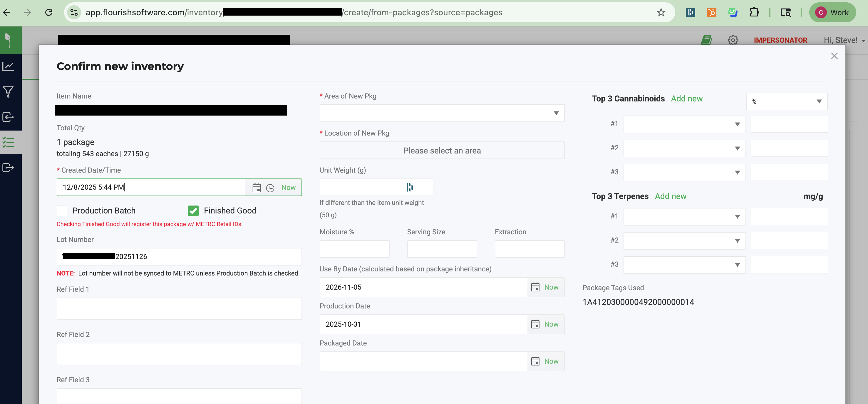868x404 pixels.
Task: Close the Confirm new inventory dialog
Action: coord(834,56)
